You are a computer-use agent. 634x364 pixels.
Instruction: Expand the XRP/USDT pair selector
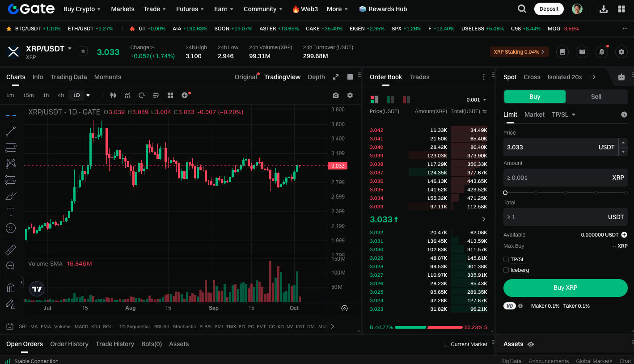(70, 48)
